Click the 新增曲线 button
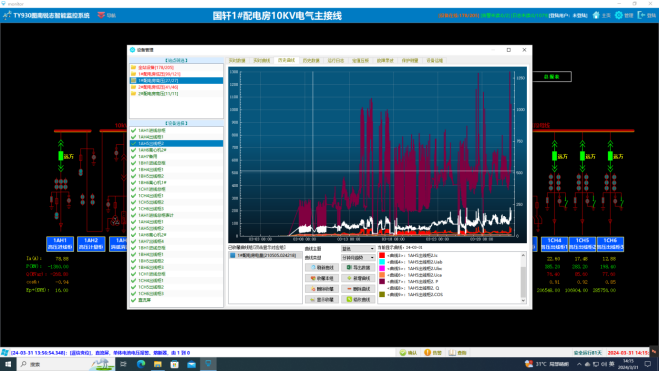This screenshot has height=371, width=659. (358, 278)
